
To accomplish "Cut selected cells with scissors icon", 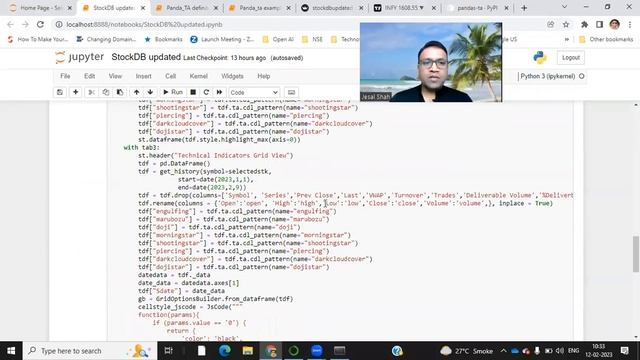I will coord(91,92).
